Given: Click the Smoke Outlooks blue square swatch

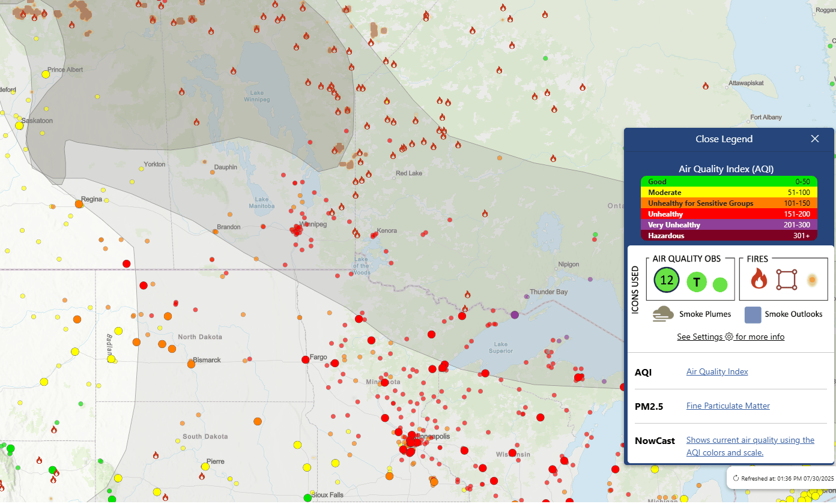Looking at the screenshot, I should pyautogui.click(x=753, y=314).
